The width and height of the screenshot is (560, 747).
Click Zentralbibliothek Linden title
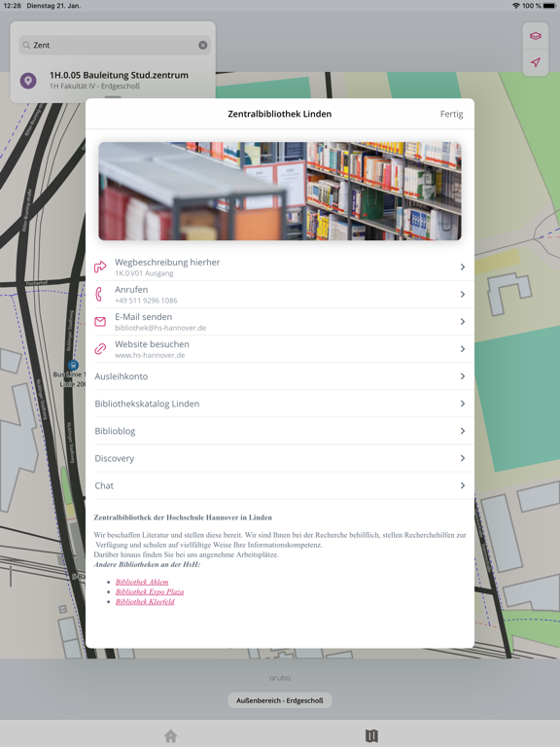280,114
